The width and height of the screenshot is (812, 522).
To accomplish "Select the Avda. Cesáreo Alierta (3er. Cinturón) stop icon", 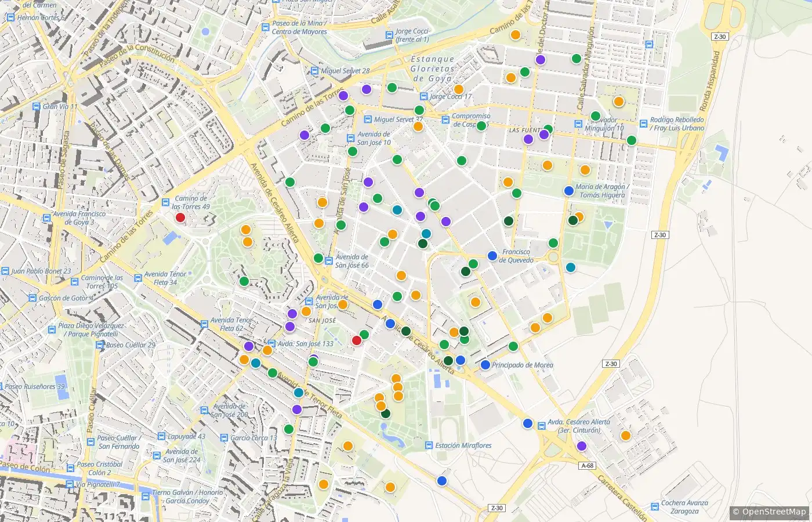I will click(542, 426).
